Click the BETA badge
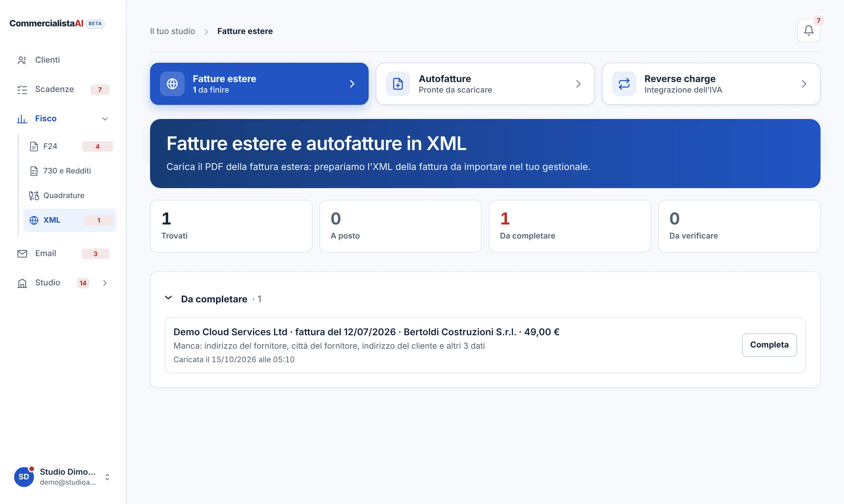Image resolution: width=844 pixels, height=504 pixels. click(95, 23)
